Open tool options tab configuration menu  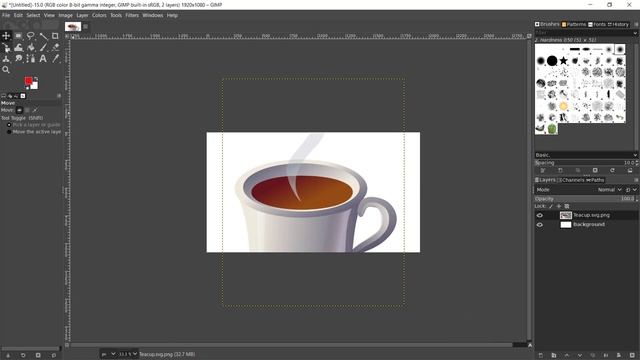click(59, 96)
